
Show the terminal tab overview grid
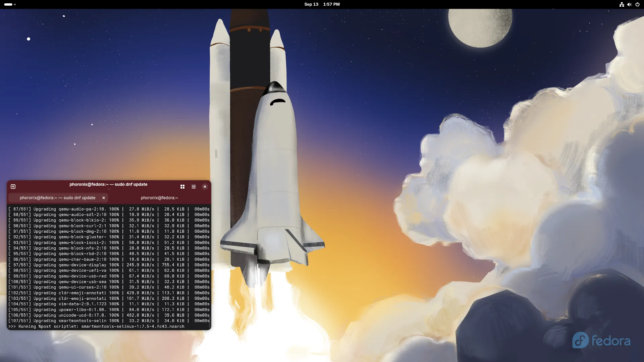[x=182, y=187]
